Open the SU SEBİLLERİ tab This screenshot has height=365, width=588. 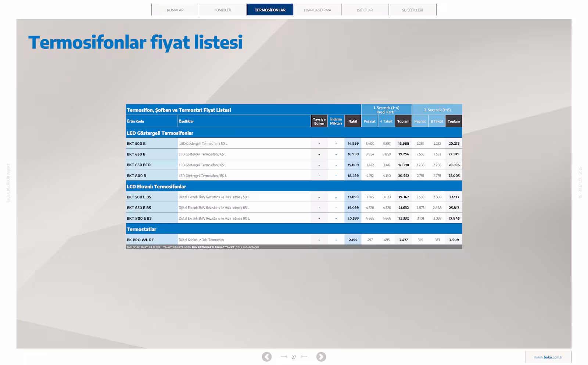tap(412, 10)
